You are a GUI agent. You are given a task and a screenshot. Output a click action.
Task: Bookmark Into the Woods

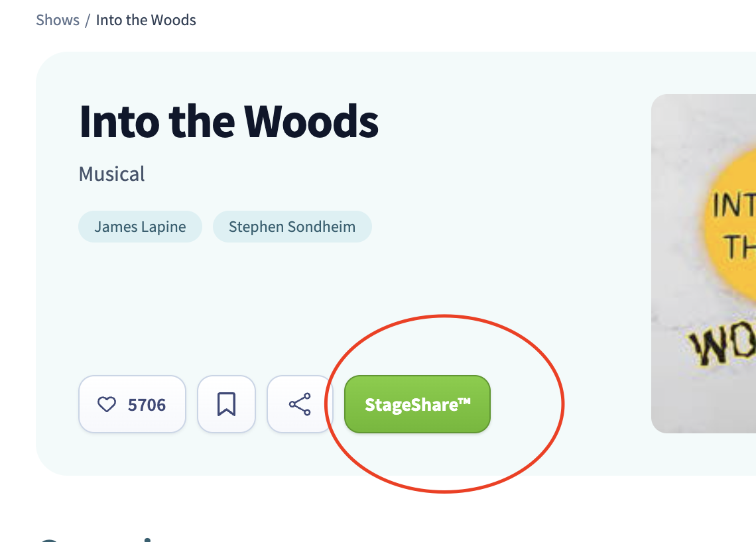226,404
